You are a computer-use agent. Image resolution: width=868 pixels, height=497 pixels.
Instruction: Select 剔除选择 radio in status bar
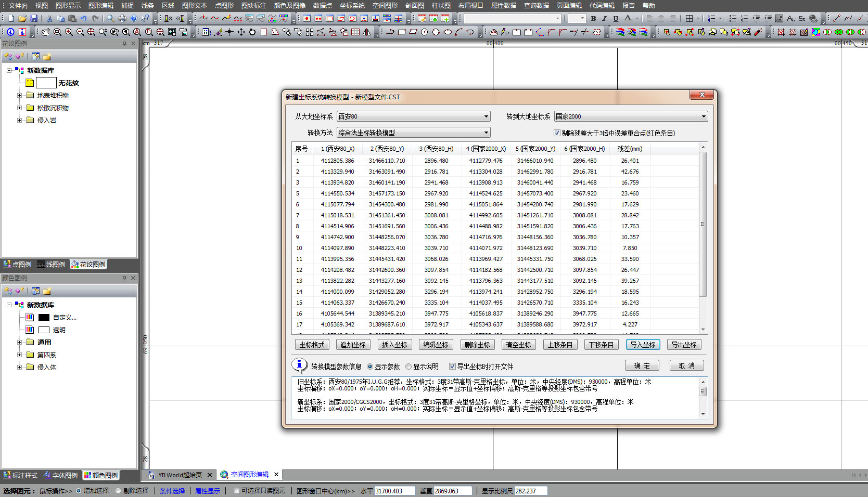tap(118, 491)
